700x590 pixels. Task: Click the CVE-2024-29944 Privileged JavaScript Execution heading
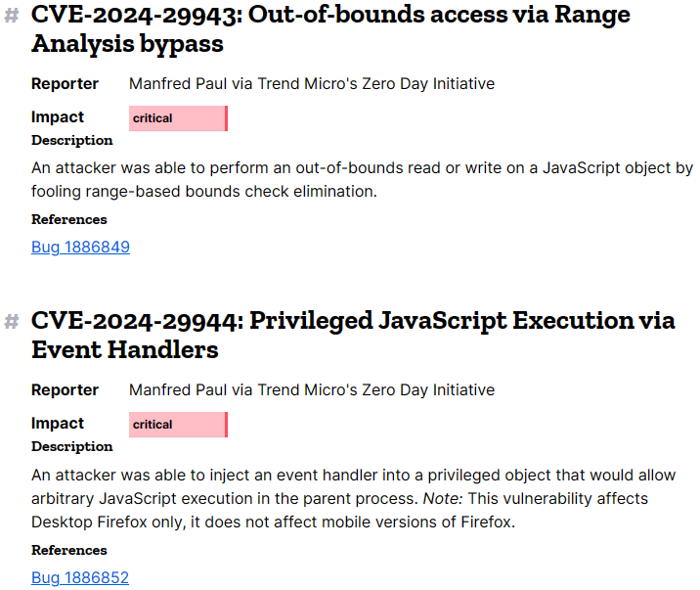coord(353,335)
